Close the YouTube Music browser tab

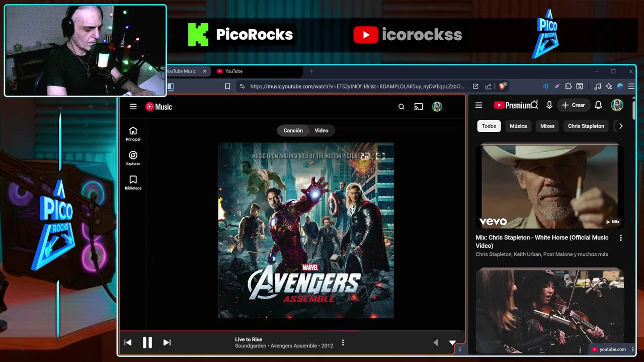204,71
